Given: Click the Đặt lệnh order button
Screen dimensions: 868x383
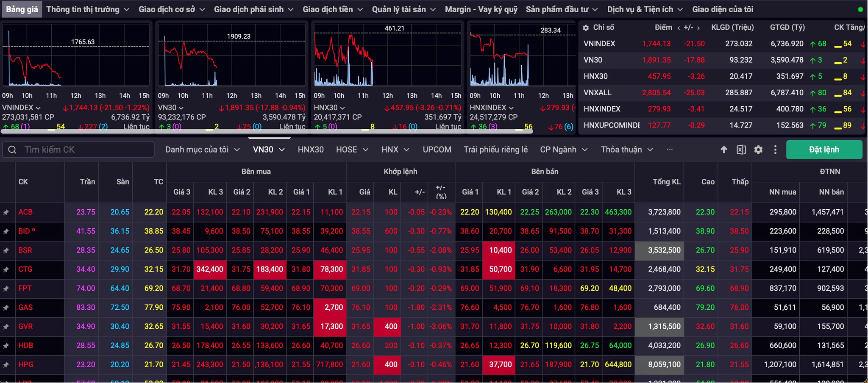Looking at the screenshot, I should tap(824, 150).
